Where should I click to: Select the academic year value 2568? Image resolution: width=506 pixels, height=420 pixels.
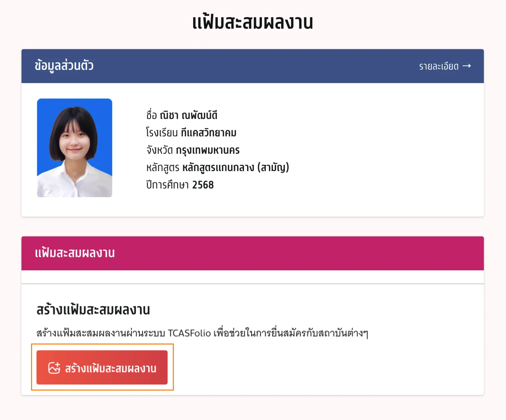tap(203, 185)
